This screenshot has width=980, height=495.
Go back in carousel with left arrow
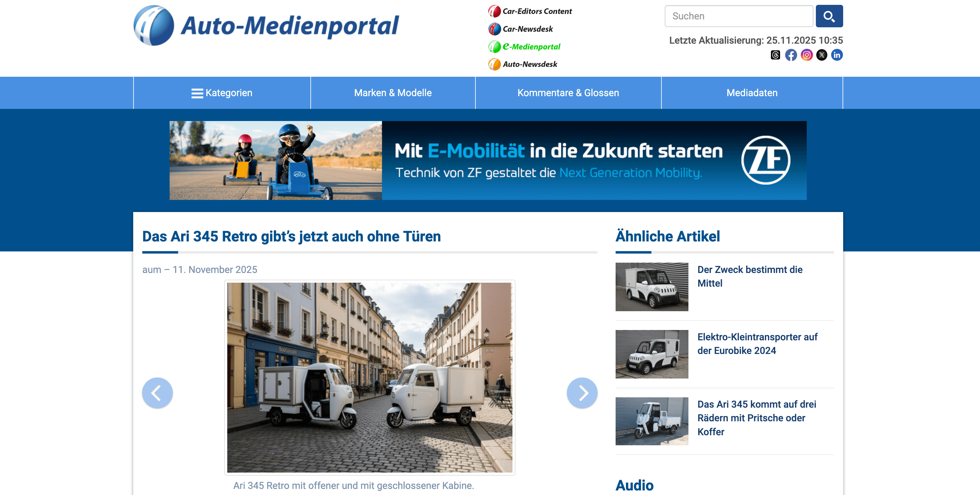157,393
